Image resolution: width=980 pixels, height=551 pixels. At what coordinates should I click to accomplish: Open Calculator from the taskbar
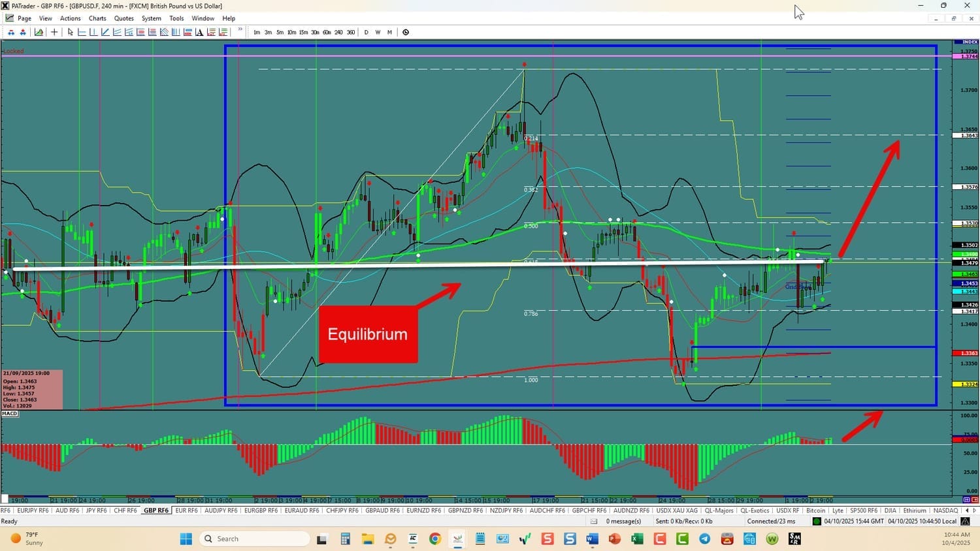[x=345, y=539]
